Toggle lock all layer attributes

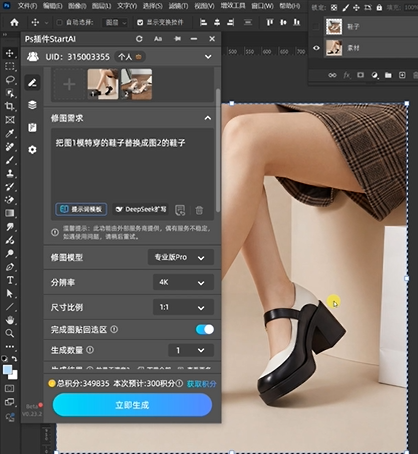click(x=379, y=7)
